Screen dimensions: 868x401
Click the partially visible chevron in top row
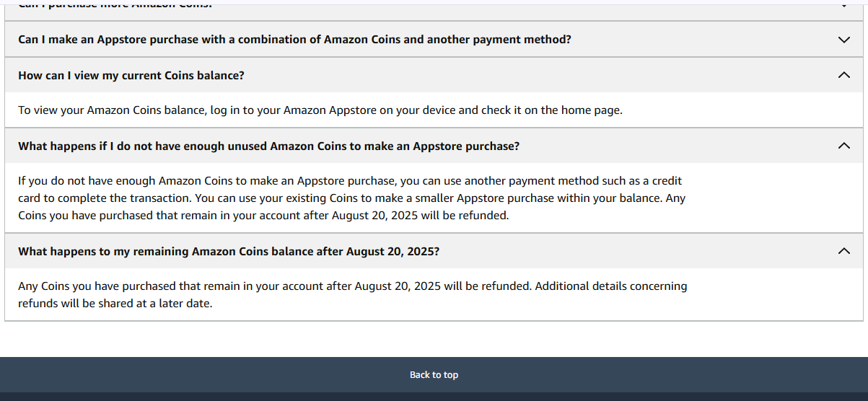coord(844,5)
